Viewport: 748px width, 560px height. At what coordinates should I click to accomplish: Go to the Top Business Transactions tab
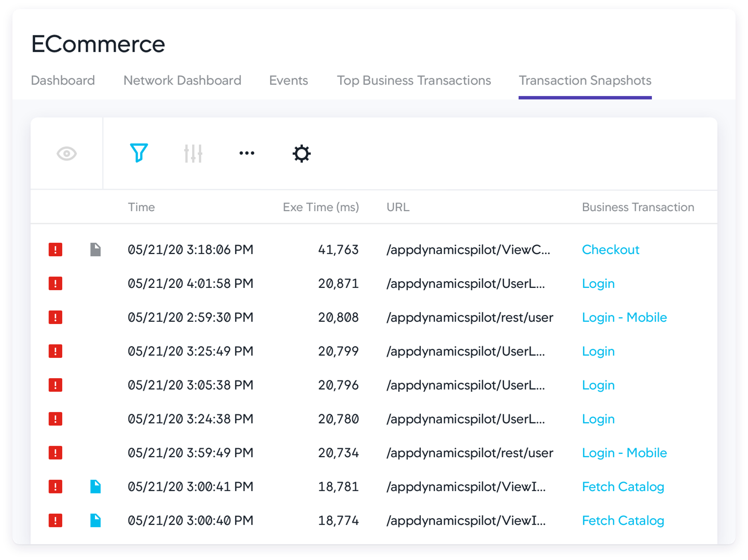click(x=414, y=80)
